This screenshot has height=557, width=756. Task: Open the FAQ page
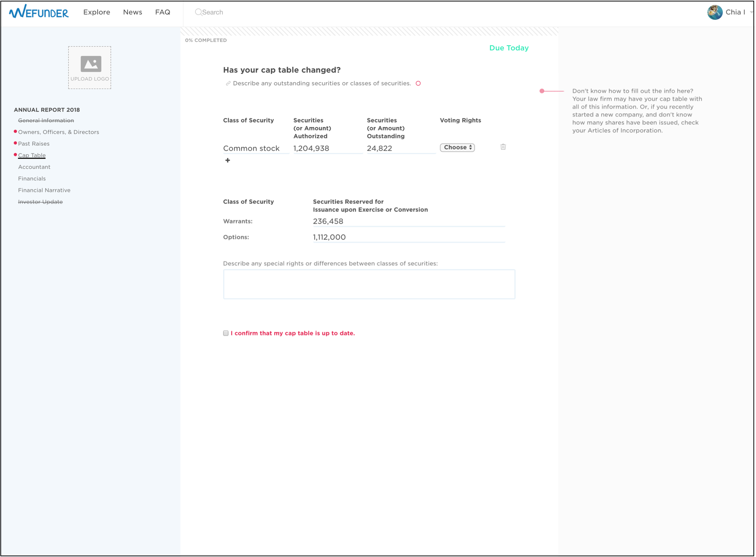163,12
